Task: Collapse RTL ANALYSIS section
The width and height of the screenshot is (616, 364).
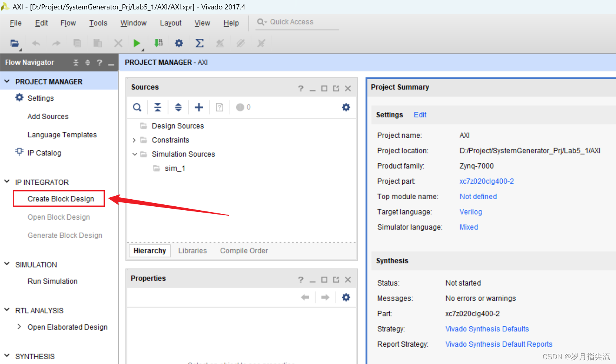Action: click(7, 309)
